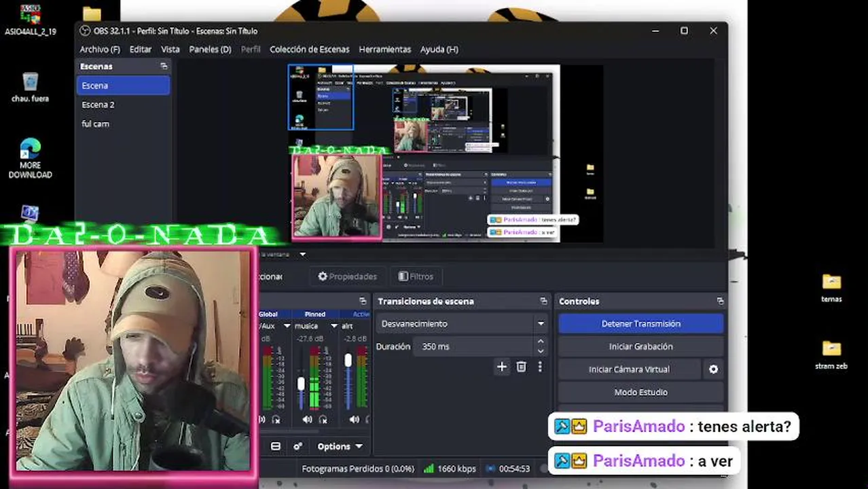The width and height of the screenshot is (868, 489).
Task: Expand the Desvanecimiento transition dropdown
Action: click(x=541, y=324)
